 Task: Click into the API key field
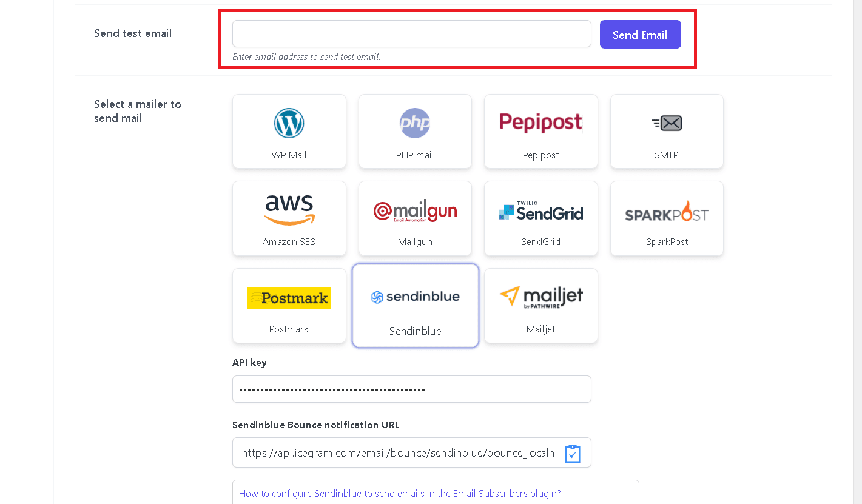pos(412,389)
